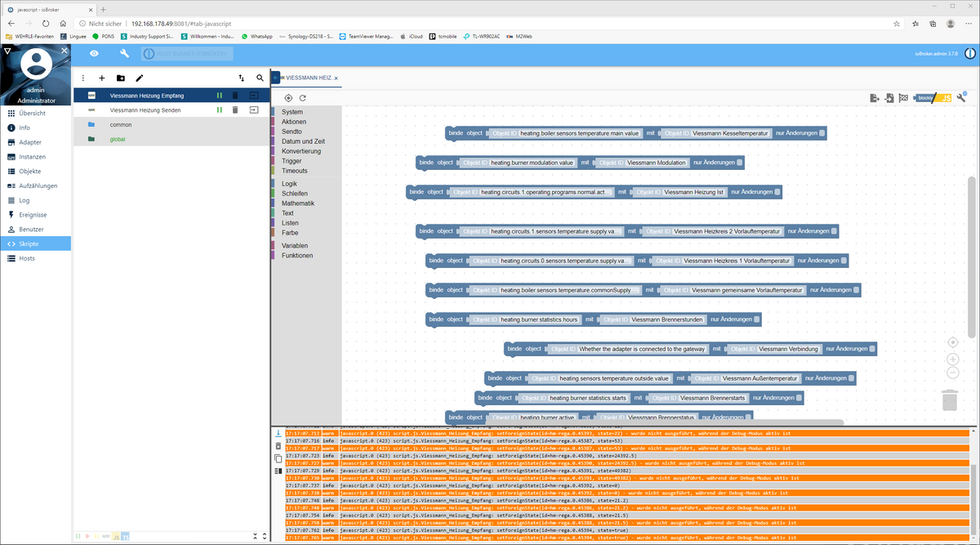
Task: Check 'nur Änderungen' for Heizkreis 2 Vorlauftemperatur
Action: [x=834, y=231]
